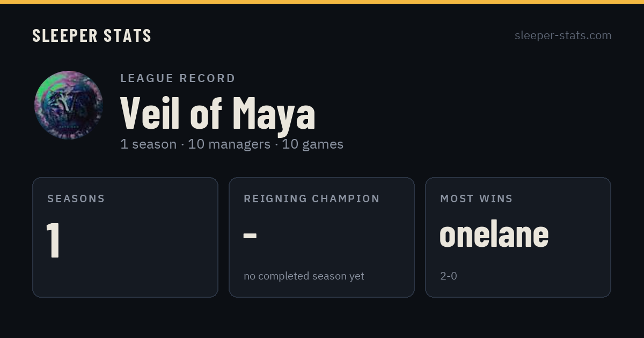Open the SEASONS stat card
644x338 pixels.
[x=125, y=237]
